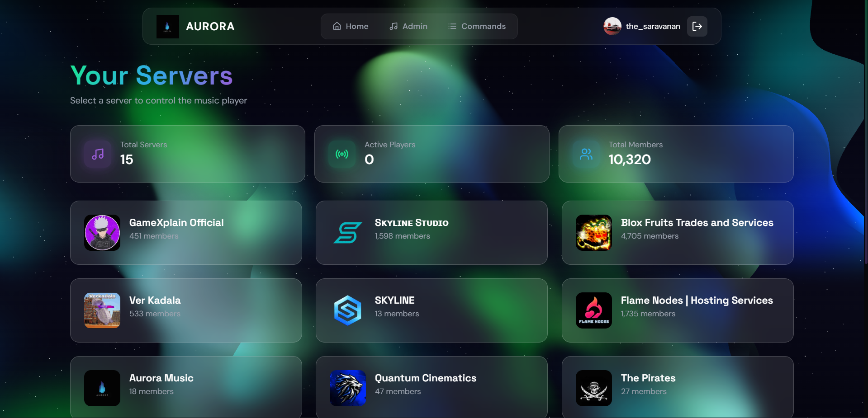Image resolution: width=868 pixels, height=418 pixels.
Task: Click the Admin tab music note icon
Action: pos(394,26)
